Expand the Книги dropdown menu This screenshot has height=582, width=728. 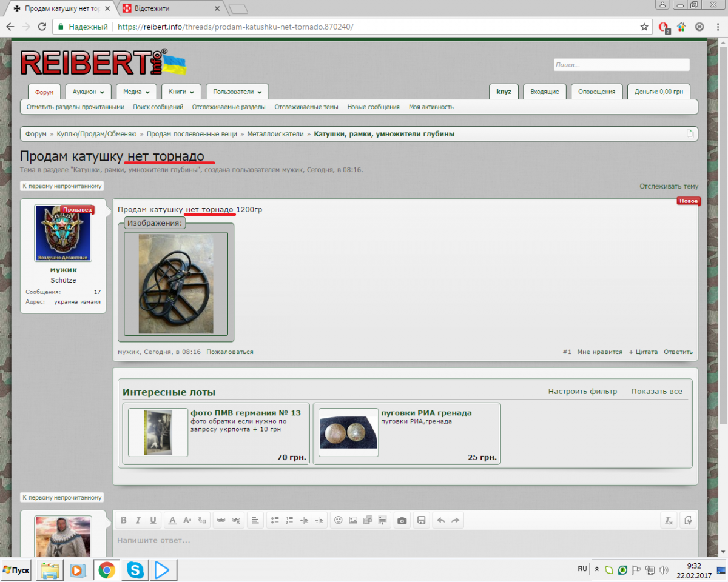coord(181,92)
